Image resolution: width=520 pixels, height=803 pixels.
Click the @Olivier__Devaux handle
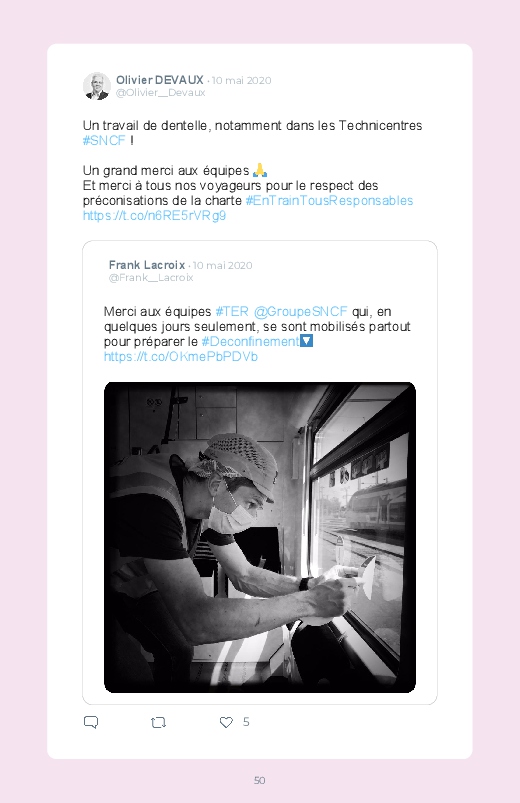[x=160, y=93]
